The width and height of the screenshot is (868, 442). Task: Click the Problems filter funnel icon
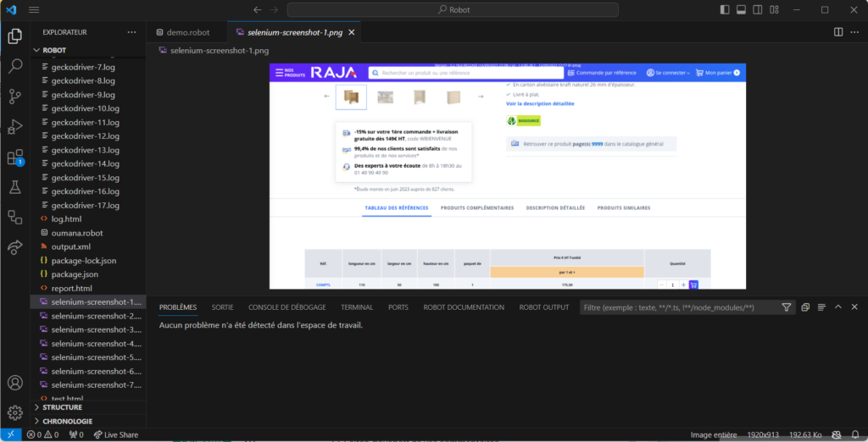(x=786, y=307)
